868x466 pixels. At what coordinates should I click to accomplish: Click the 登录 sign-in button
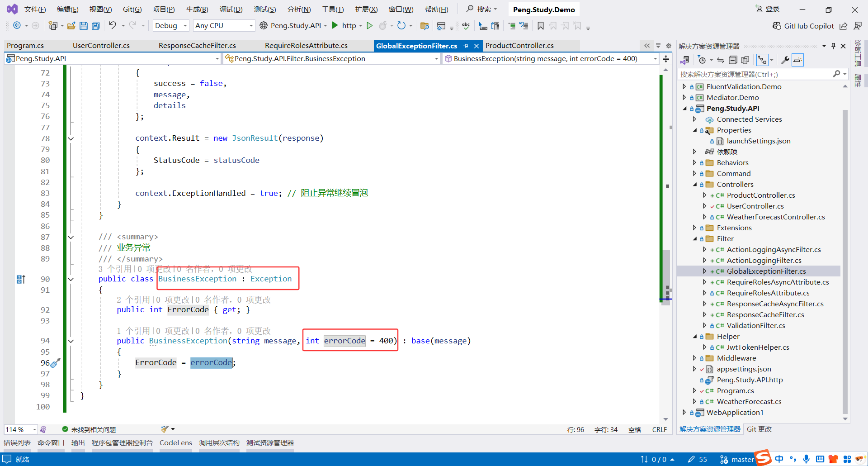[x=767, y=9]
